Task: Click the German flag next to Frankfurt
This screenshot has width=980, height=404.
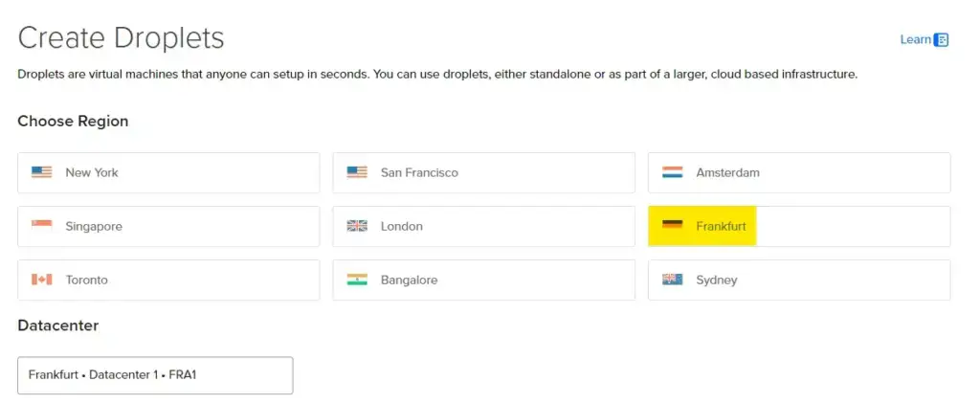Action: click(x=673, y=226)
